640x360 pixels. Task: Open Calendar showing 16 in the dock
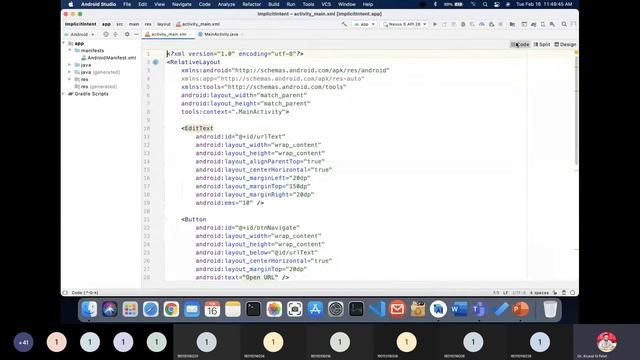(x=212, y=309)
